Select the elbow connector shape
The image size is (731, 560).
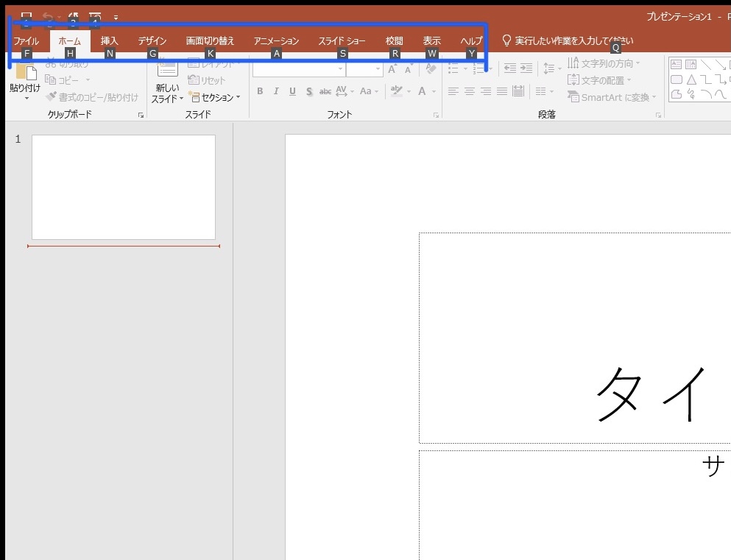[x=706, y=79]
